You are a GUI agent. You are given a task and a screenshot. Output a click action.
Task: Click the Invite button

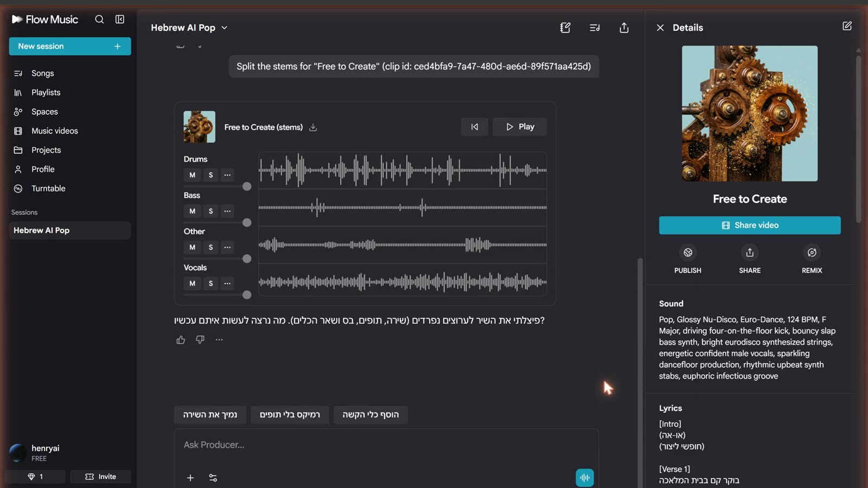click(100, 477)
